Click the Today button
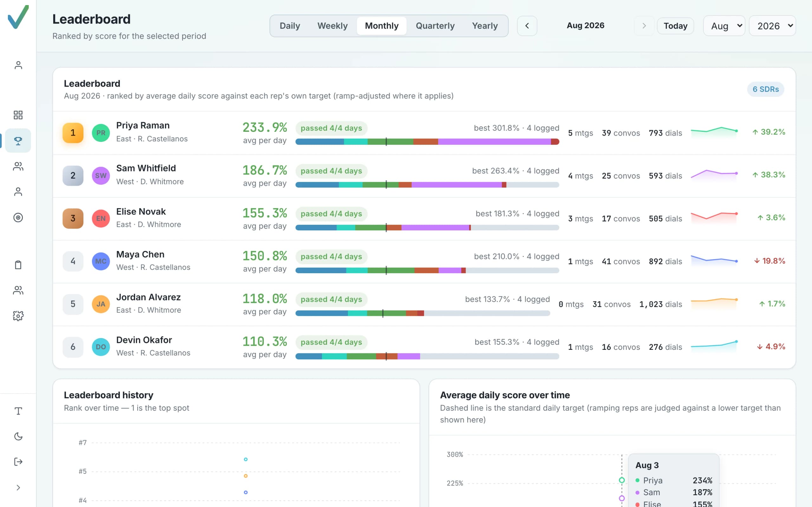 click(675, 26)
